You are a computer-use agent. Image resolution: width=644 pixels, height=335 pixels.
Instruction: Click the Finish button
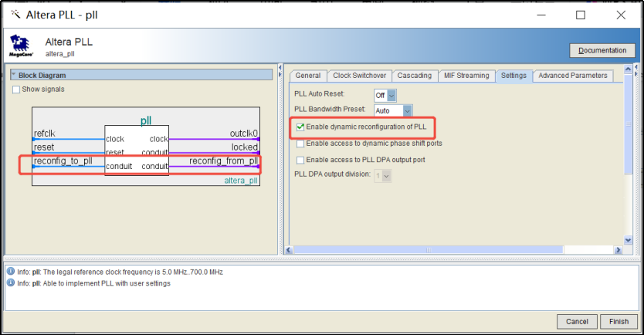point(619,321)
